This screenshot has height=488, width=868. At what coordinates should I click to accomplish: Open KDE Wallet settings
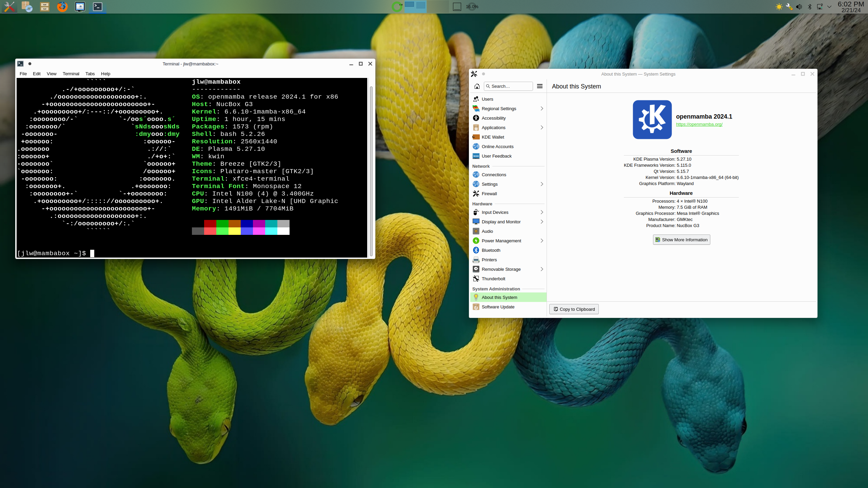point(508,137)
